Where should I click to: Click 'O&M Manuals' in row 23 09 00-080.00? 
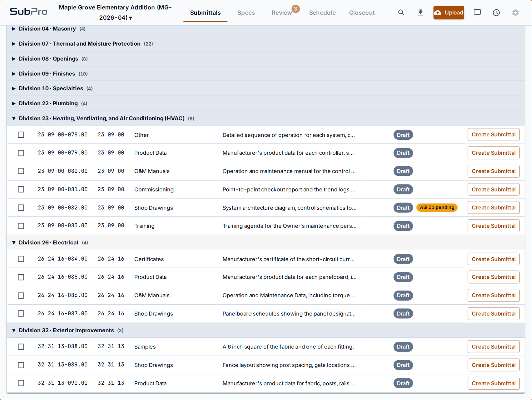(152, 171)
